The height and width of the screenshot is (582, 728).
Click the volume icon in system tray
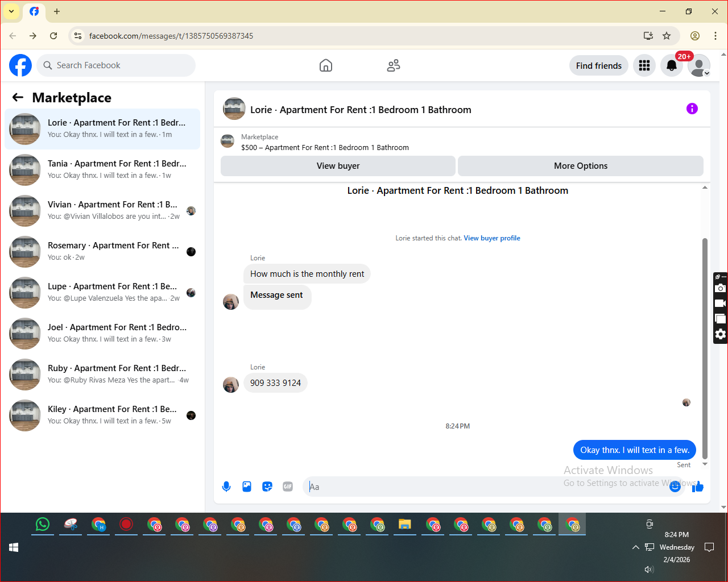coord(649,569)
